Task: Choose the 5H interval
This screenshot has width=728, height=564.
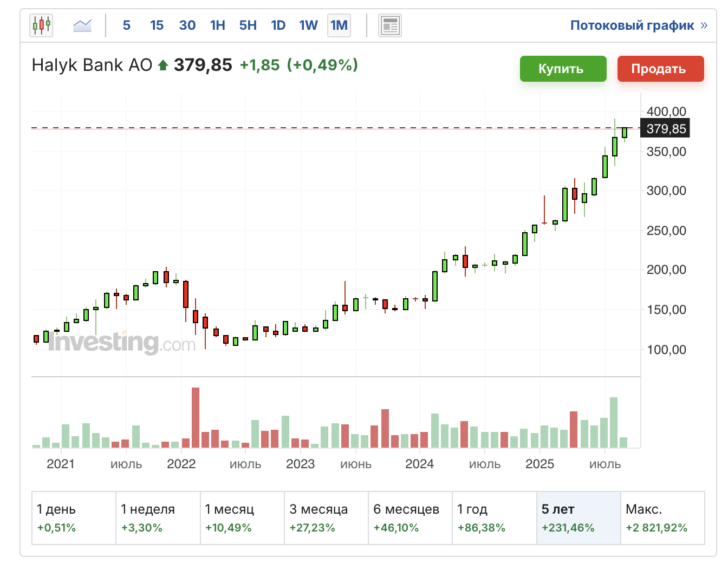Action: tap(248, 25)
